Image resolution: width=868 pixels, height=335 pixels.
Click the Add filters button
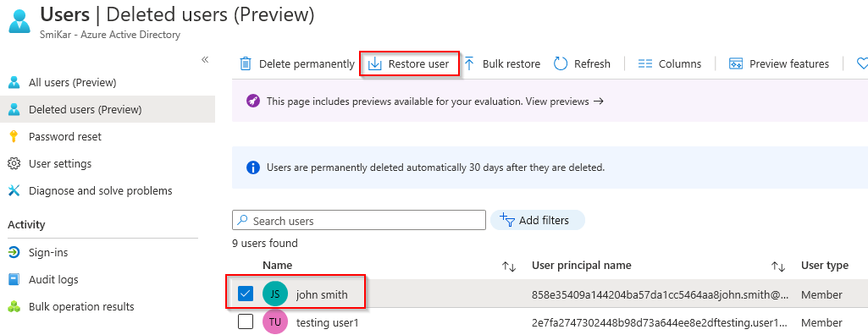[x=537, y=220]
